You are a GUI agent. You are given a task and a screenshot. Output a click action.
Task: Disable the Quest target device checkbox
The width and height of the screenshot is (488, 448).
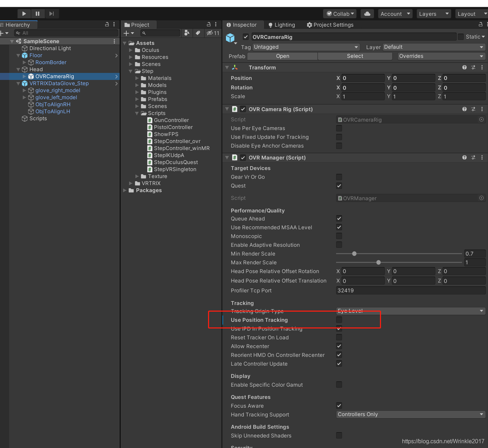339,185
